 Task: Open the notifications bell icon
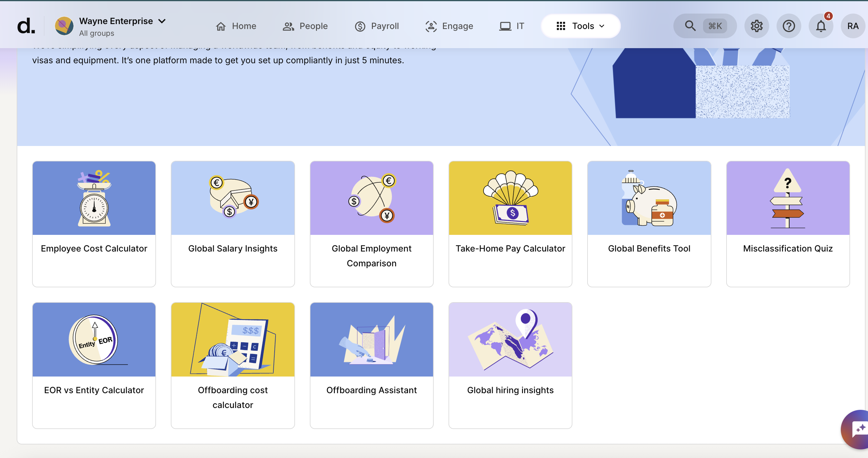[x=820, y=26]
